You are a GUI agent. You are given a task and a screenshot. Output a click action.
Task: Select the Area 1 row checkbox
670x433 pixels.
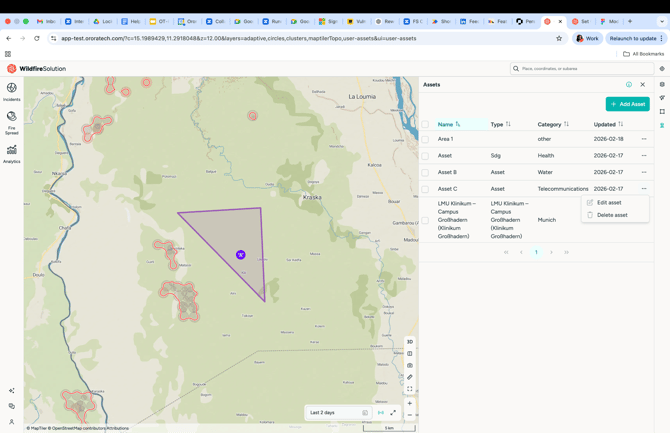tap(425, 139)
